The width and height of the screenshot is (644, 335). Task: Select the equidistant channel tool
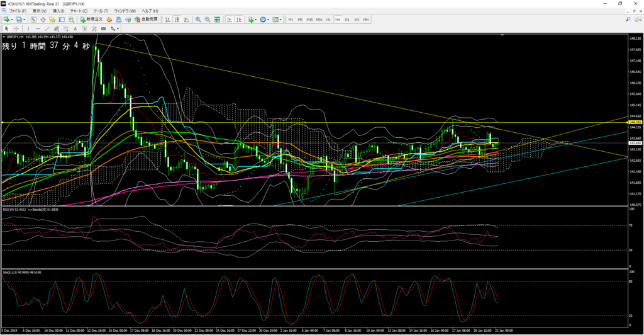(x=56, y=29)
